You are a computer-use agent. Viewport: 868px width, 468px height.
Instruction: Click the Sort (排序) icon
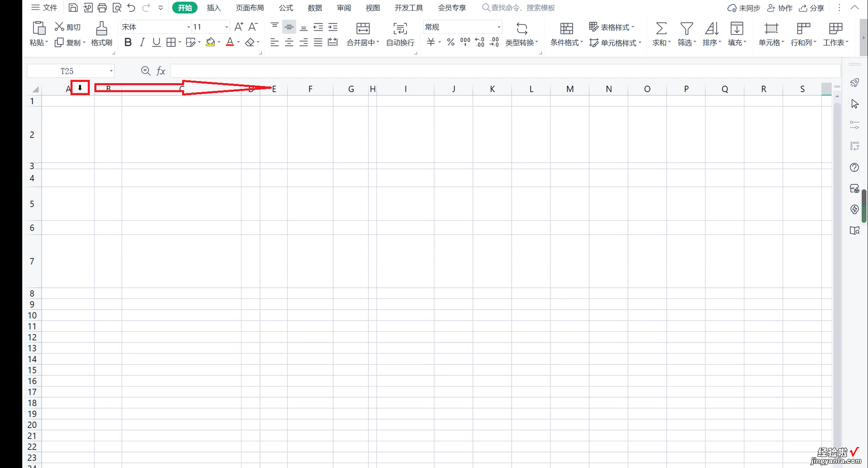(x=711, y=34)
